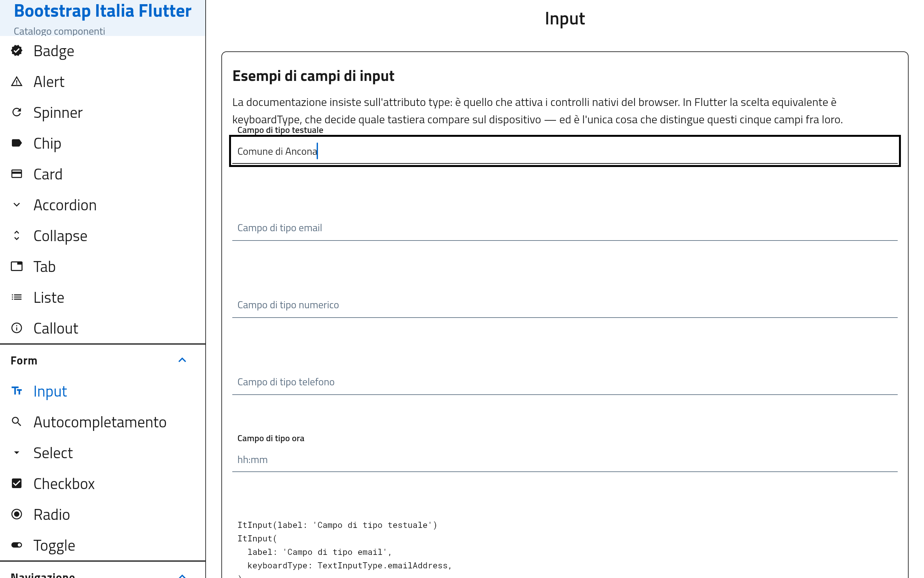Click the Chip label icon
924x578 pixels.
click(x=16, y=143)
